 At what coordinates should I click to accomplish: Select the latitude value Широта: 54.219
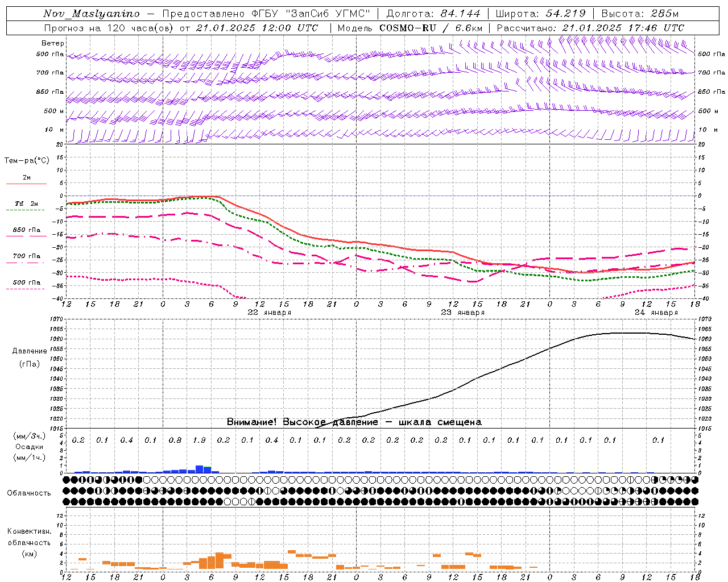tap(540, 14)
